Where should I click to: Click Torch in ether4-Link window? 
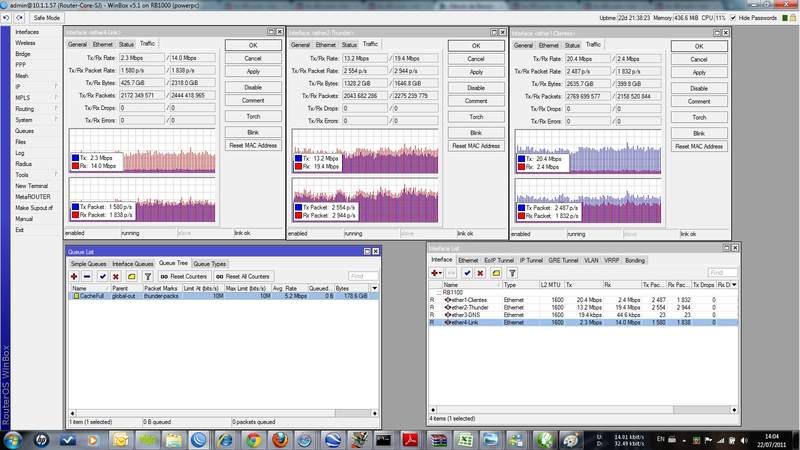(253, 116)
